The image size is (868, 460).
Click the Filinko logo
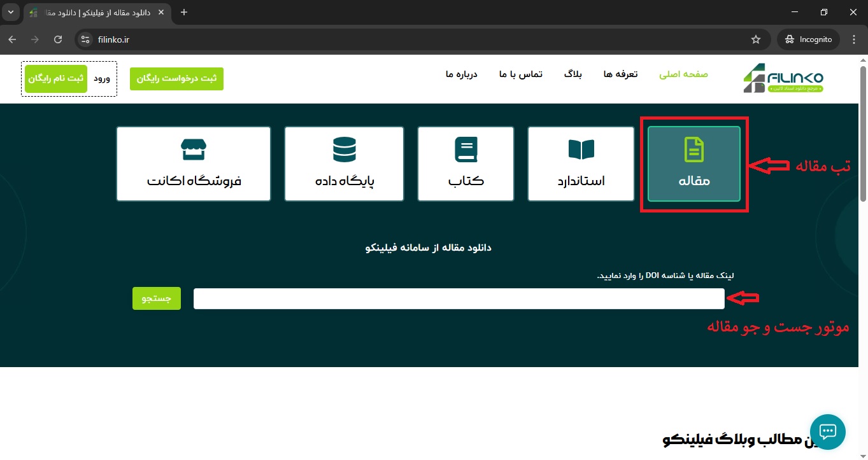784,78
